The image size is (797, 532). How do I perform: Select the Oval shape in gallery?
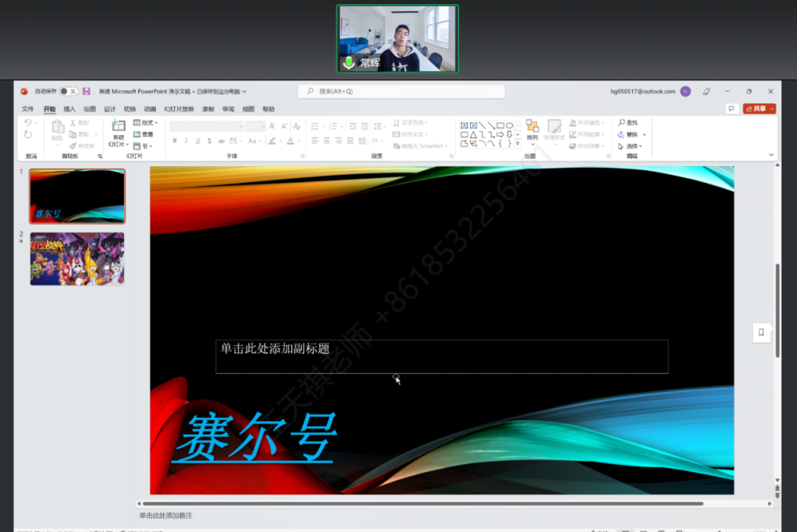(x=509, y=125)
